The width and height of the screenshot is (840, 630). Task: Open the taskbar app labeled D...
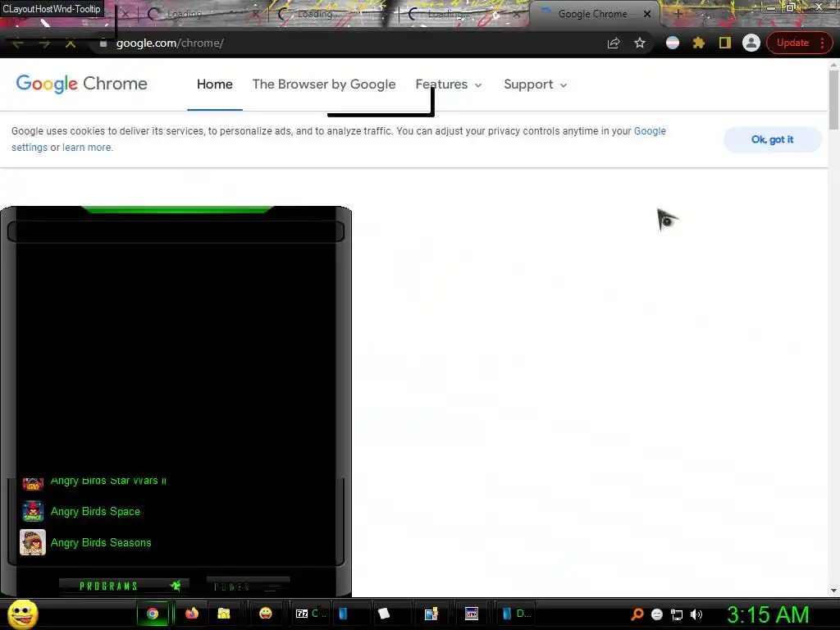click(518, 614)
